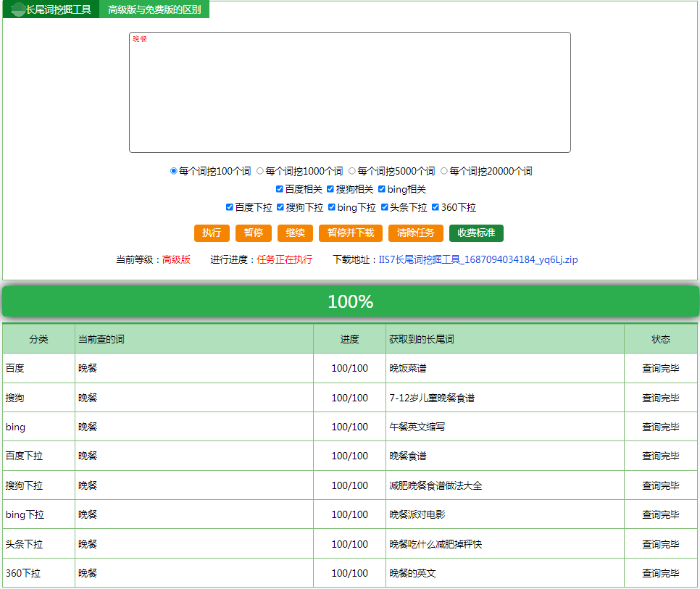Choose 每个词挖1000个词 radio option
The height and width of the screenshot is (589, 700).
pos(260,171)
